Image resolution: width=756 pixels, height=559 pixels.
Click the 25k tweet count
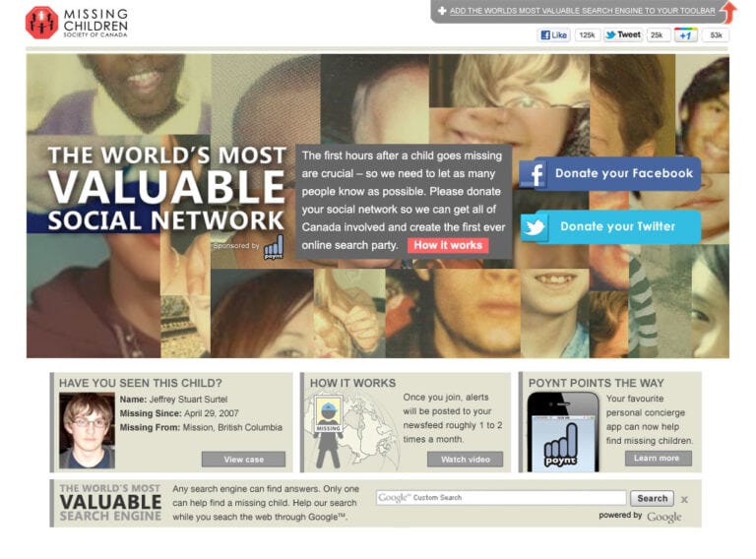pos(657,35)
